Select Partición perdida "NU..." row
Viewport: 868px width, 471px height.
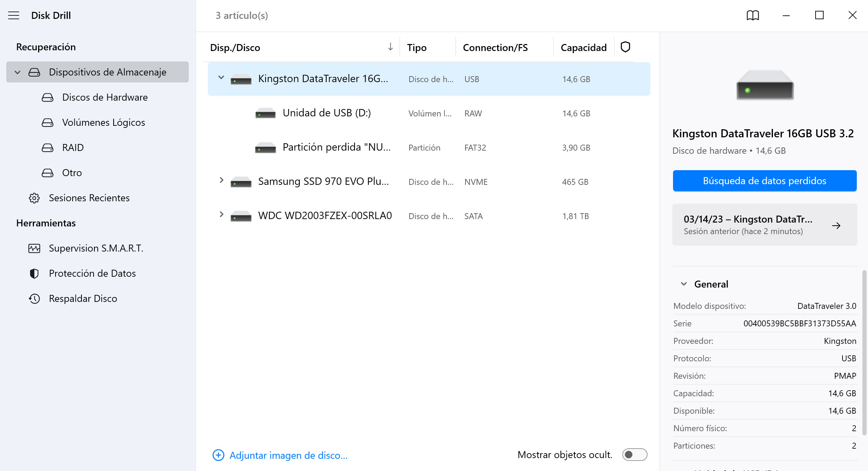[x=429, y=147]
